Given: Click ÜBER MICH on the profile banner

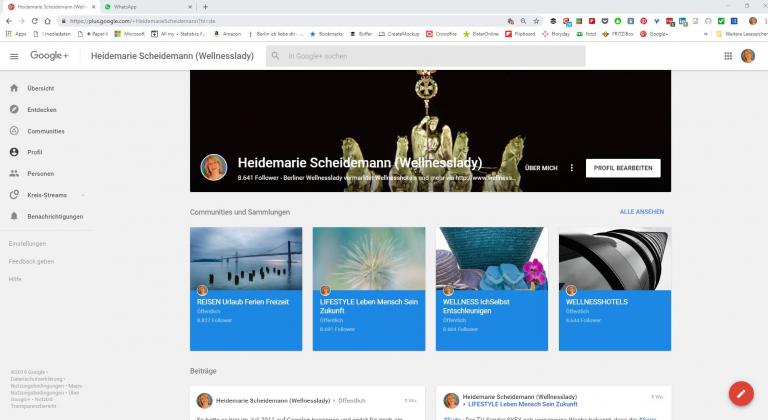Looking at the screenshot, I should coord(541,168).
